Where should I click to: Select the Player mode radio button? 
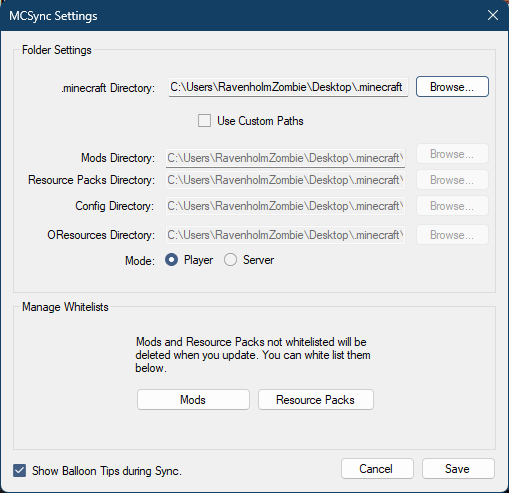pyautogui.click(x=171, y=260)
